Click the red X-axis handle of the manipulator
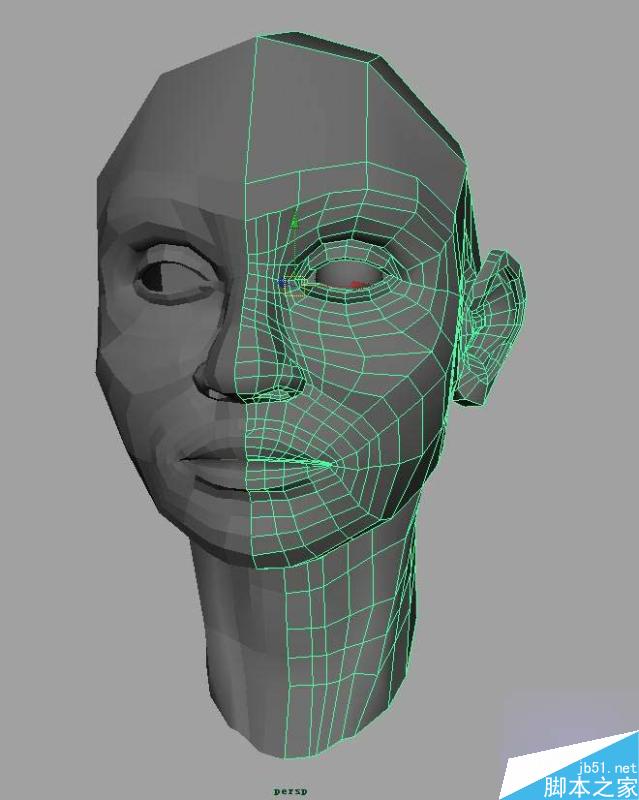Screen dimensions: 639x800 359,284
